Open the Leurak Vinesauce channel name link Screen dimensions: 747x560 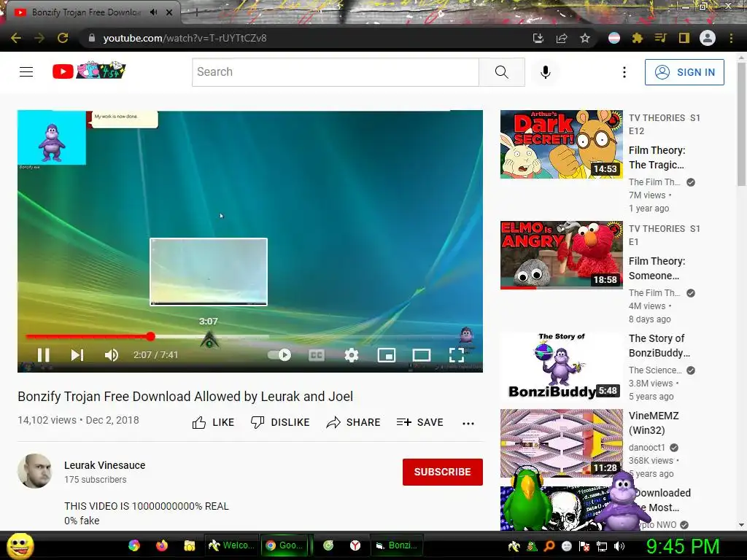(x=105, y=465)
